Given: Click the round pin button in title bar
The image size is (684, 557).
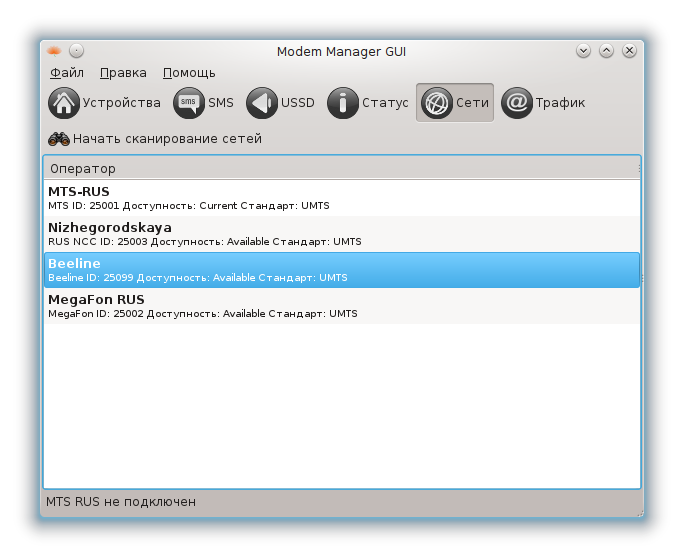Looking at the screenshot, I should pyautogui.click(x=76, y=51).
